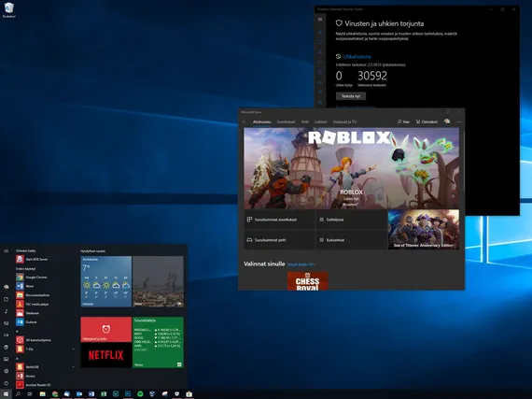Viewport: 532px width, 399px height.
Task: Launch Google Chrome from Start menu list
Action: point(45,278)
